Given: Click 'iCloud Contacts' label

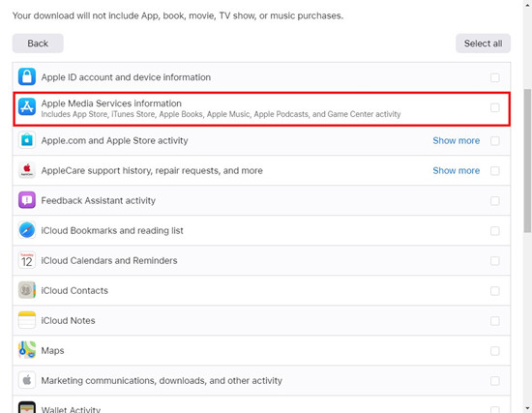Looking at the screenshot, I should (x=74, y=290).
